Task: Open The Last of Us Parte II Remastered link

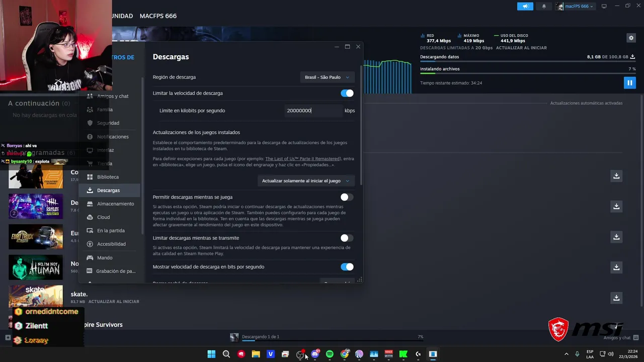Action: [302, 158]
